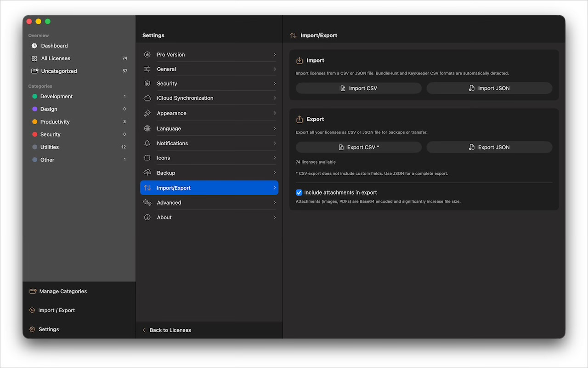
Task: Click the Import CSV button
Action: click(x=359, y=88)
